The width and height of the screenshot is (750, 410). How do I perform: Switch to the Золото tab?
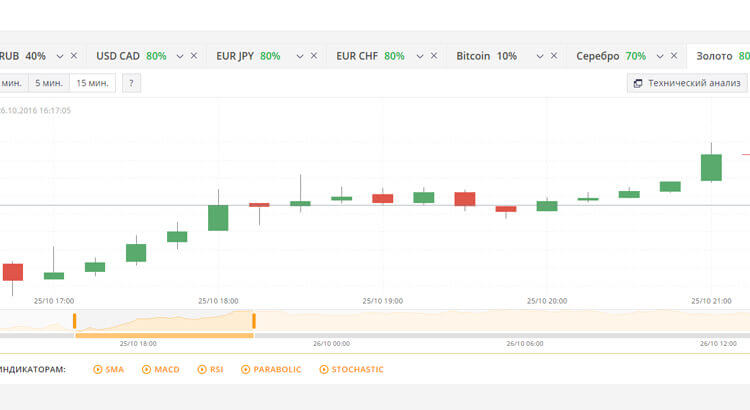coord(718,56)
